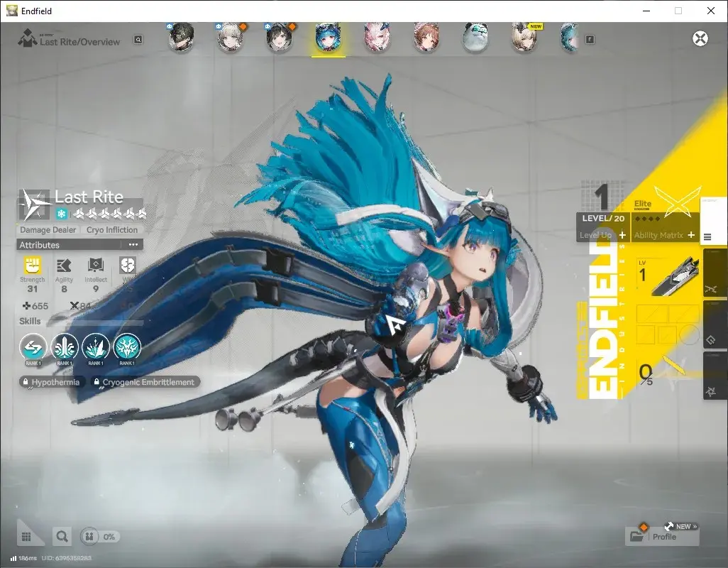Viewport: 728px width, 568px height.
Task: Click the six-star rarity row
Action: coord(109,214)
